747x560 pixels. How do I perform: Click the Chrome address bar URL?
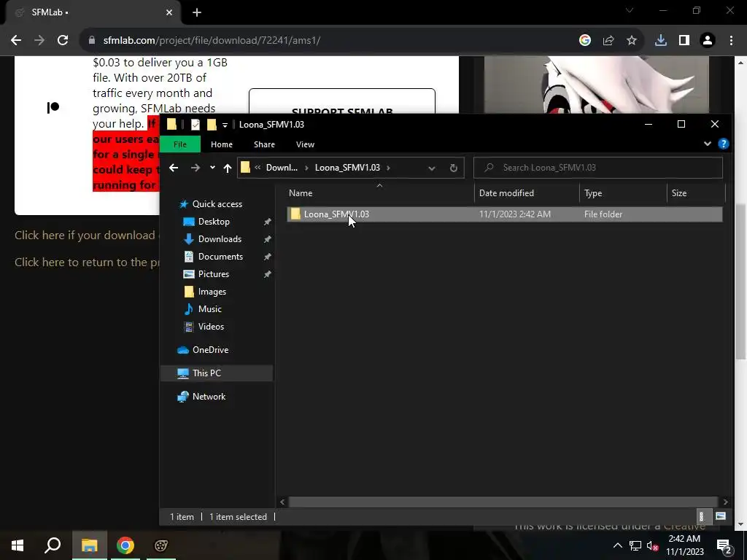pos(212,41)
